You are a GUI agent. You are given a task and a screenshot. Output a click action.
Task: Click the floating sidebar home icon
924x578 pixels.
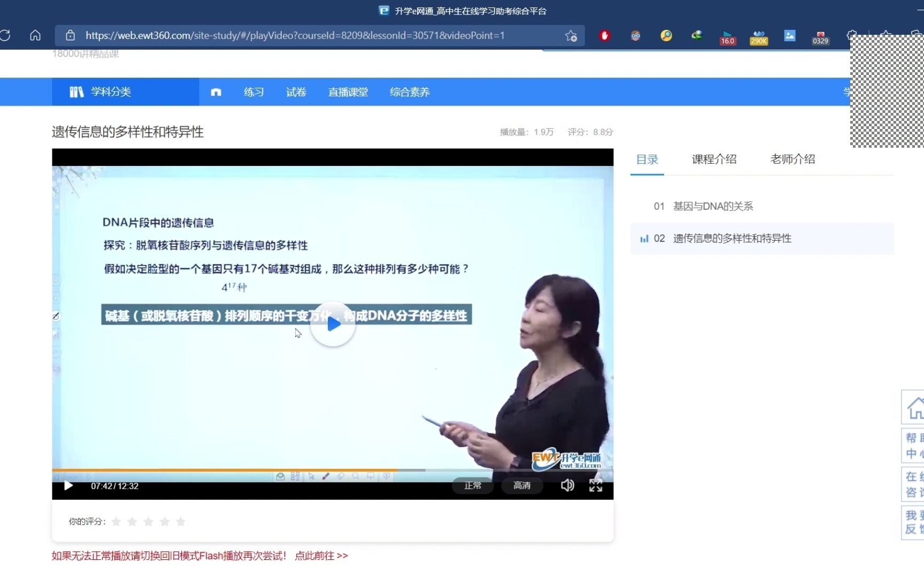point(913,408)
